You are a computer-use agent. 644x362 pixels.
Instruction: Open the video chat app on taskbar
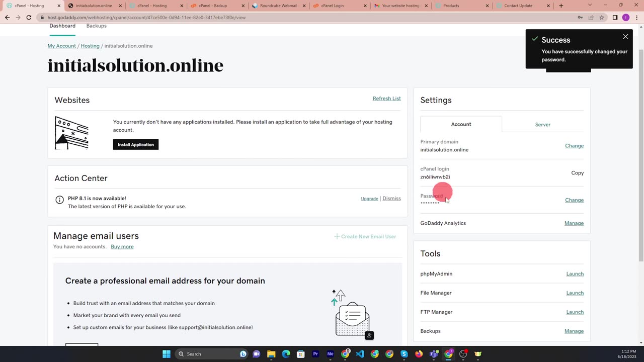[256, 354]
